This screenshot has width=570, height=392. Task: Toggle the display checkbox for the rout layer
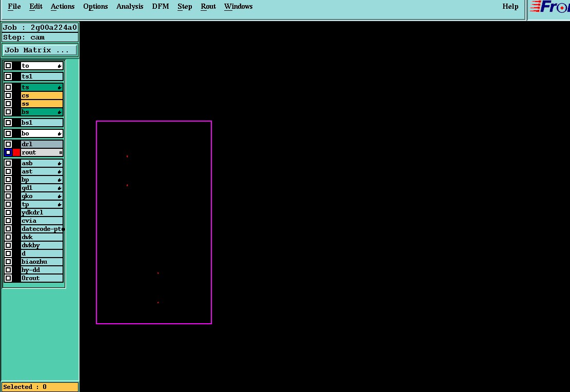pos(8,152)
